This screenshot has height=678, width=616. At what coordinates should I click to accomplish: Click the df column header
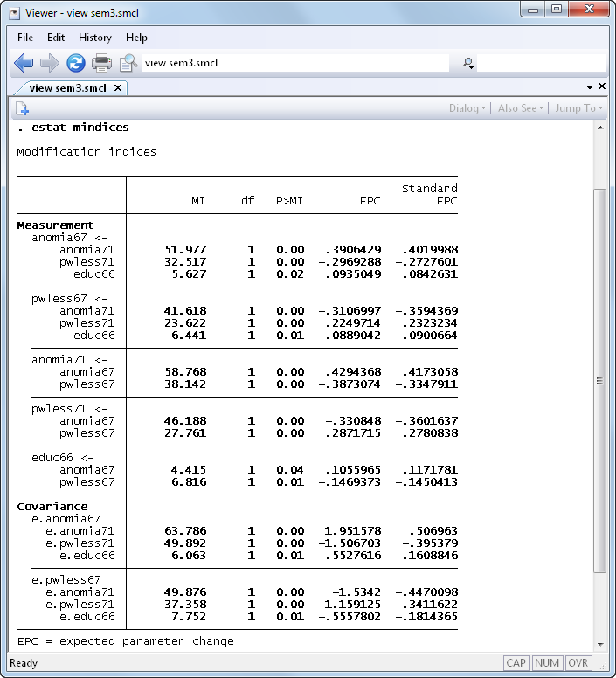pyautogui.click(x=247, y=201)
